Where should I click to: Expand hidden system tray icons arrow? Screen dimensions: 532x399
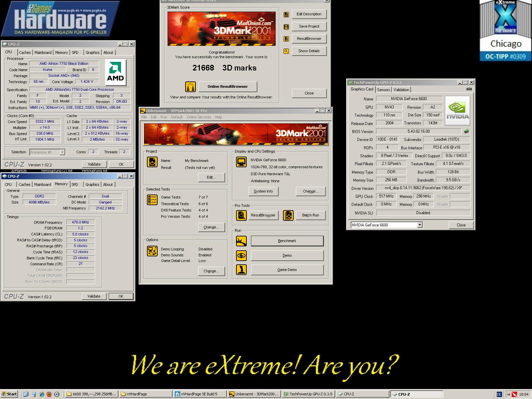click(508, 394)
